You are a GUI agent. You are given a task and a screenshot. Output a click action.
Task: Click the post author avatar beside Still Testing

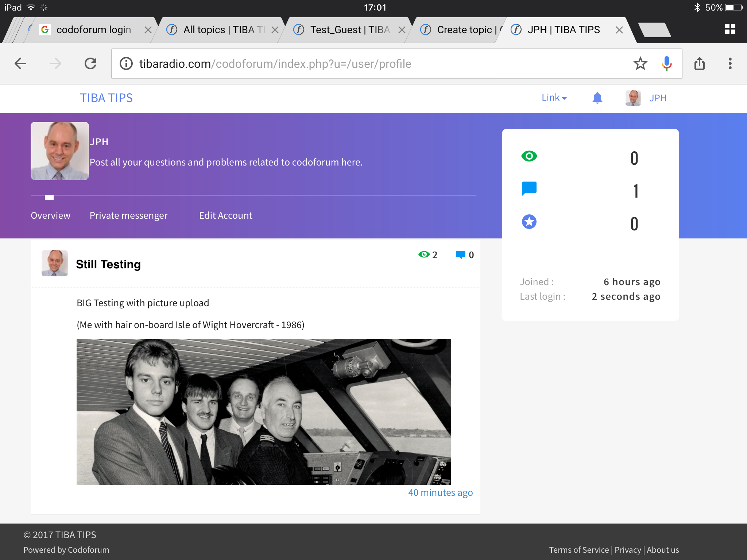55,263
